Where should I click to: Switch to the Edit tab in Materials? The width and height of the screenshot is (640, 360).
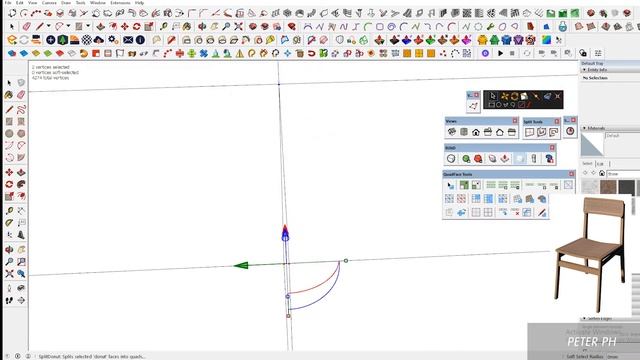click(600, 164)
